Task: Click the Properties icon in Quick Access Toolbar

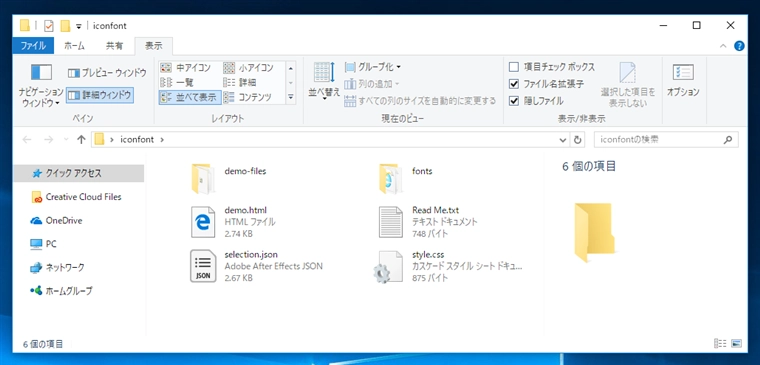Action: [x=48, y=26]
